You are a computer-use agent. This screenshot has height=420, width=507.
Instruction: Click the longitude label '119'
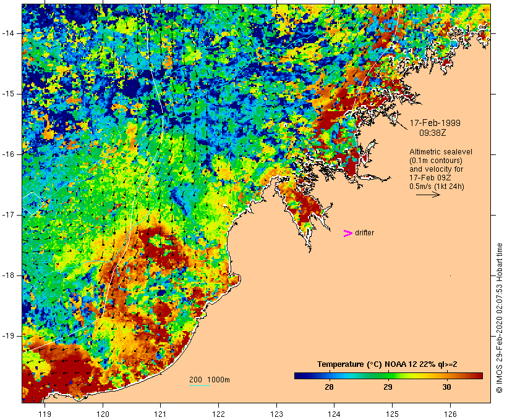(x=45, y=414)
